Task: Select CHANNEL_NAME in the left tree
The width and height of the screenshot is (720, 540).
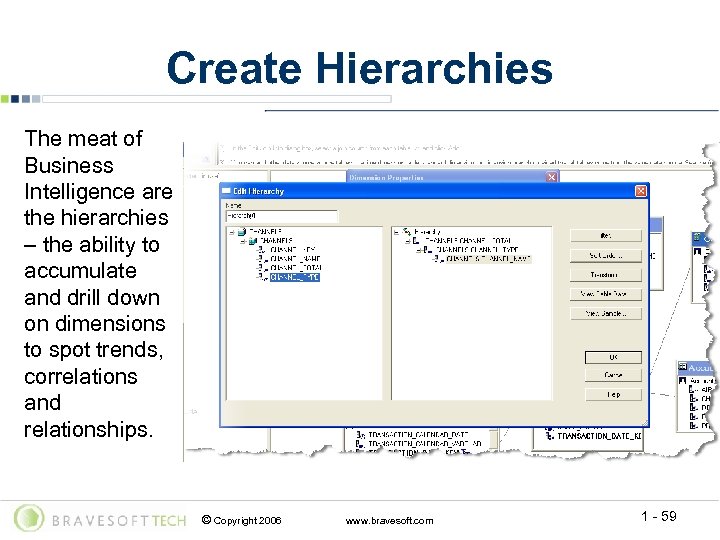Action: tap(295, 259)
